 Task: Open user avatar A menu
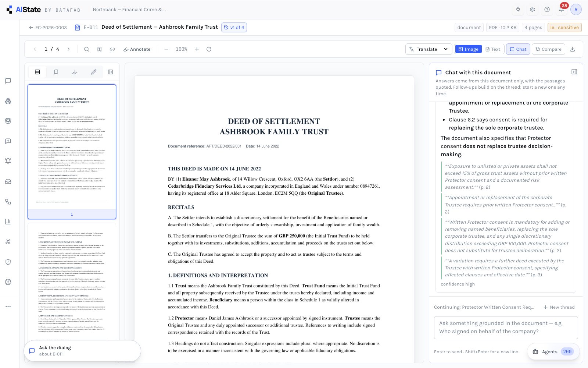pyautogui.click(x=576, y=10)
